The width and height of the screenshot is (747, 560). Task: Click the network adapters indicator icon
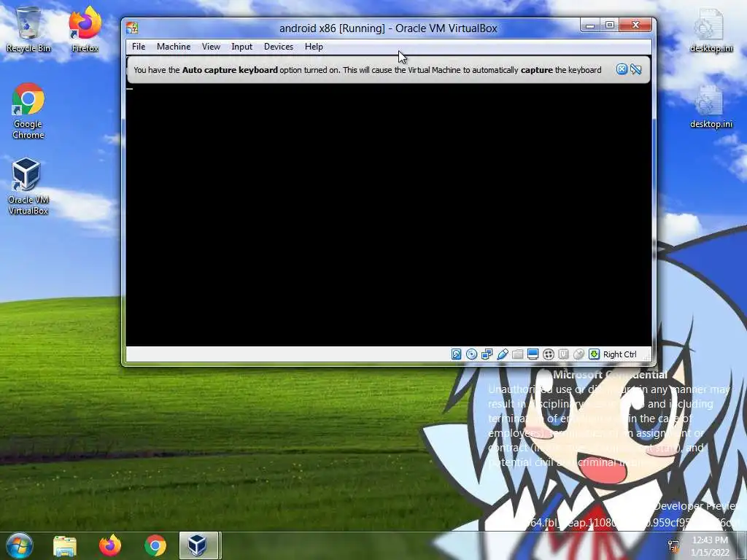pyautogui.click(x=487, y=354)
